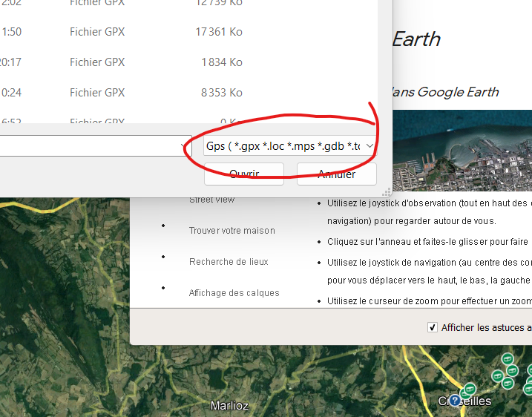Click the Marlioz place label on map
Viewport: 532px width, 417px height.
(229, 405)
